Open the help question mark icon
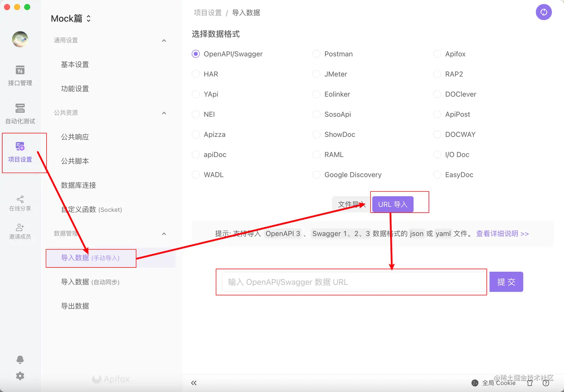Viewport: 564px width, 392px height. coord(546,383)
